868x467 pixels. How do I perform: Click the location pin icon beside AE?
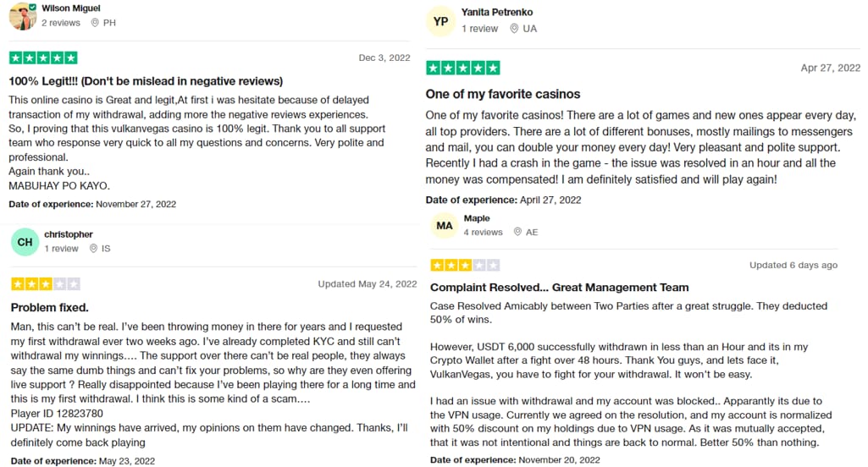[517, 232]
